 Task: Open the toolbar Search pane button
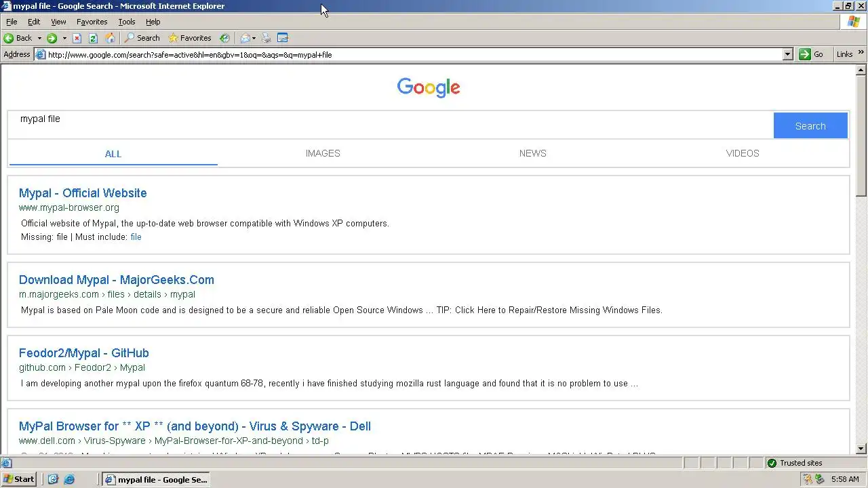142,38
